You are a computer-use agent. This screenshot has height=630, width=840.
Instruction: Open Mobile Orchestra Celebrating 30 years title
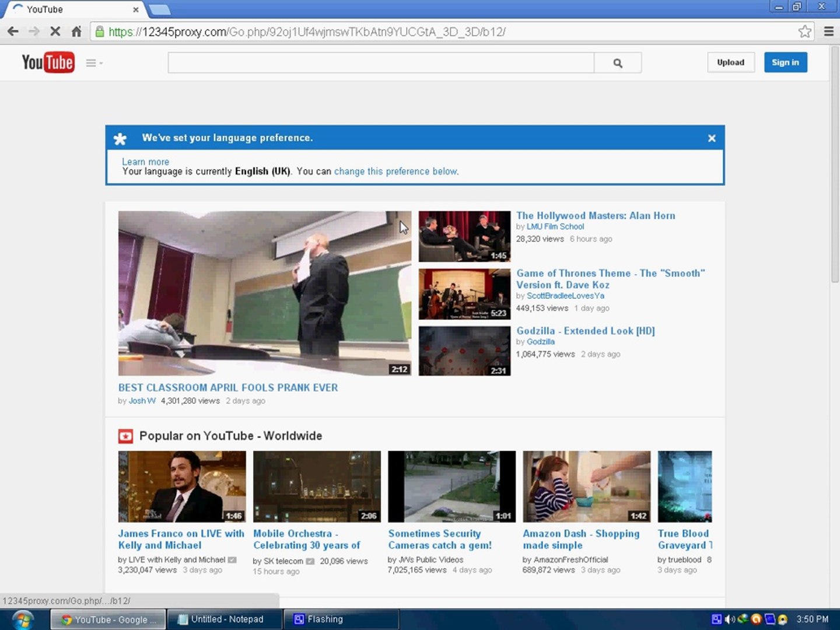click(307, 540)
